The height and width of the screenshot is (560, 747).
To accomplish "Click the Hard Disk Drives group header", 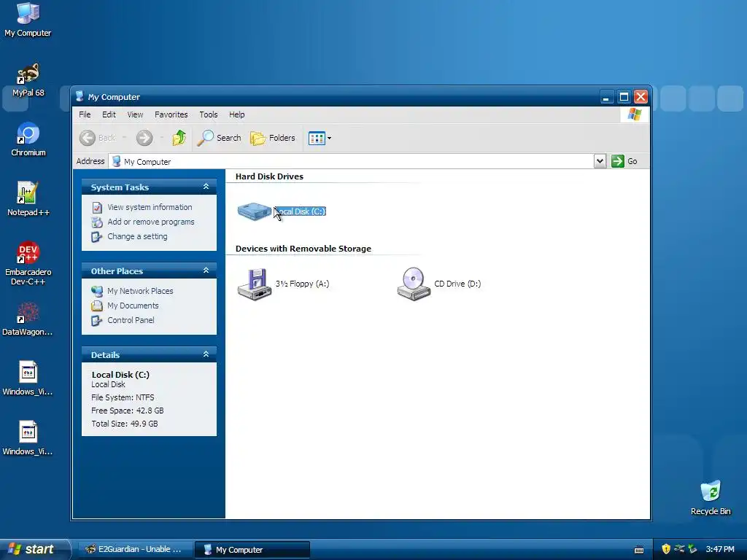I will (269, 176).
